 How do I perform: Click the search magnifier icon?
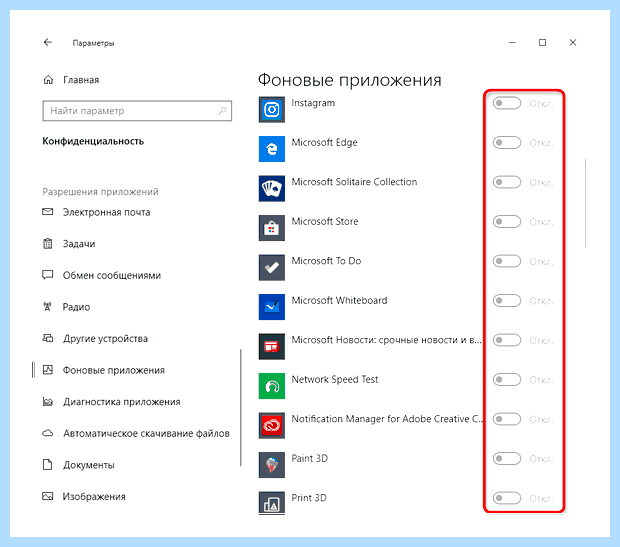click(223, 111)
